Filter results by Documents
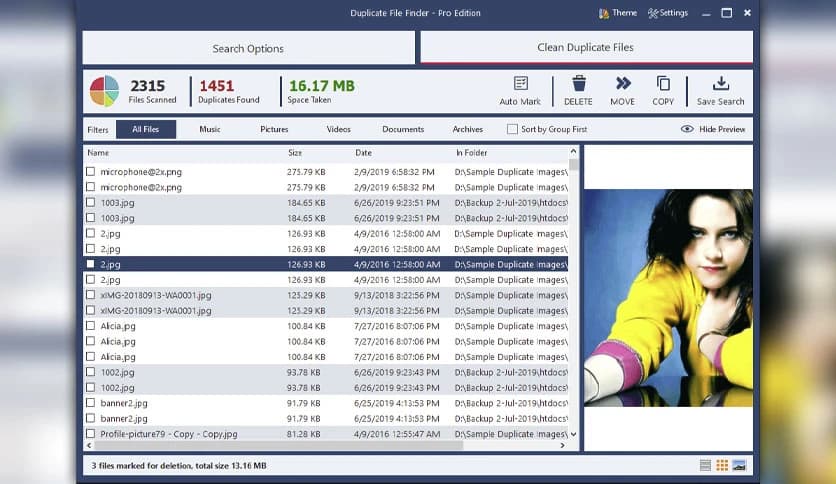836x484 pixels. point(403,129)
